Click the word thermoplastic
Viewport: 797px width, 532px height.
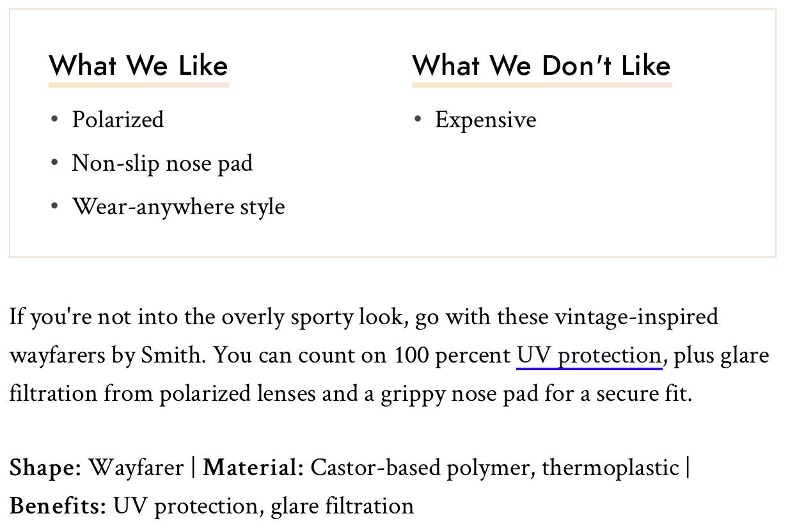pos(610,468)
